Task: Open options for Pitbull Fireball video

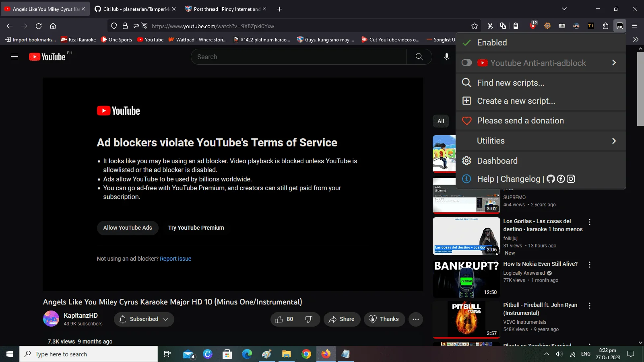Action: tap(590, 306)
